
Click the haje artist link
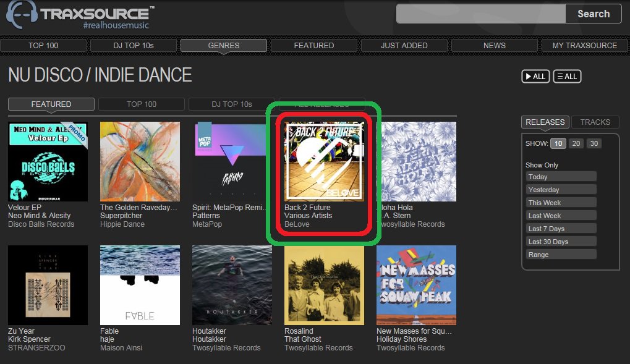[x=107, y=339]
